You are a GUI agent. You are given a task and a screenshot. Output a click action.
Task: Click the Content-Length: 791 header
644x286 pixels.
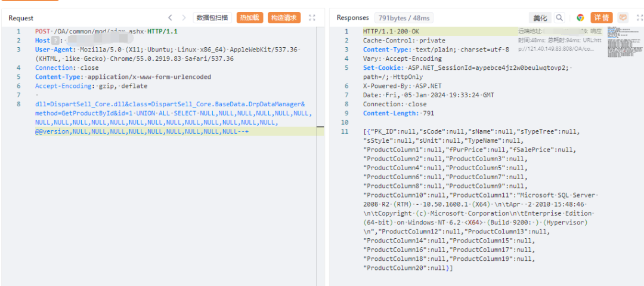click(398, 113)
